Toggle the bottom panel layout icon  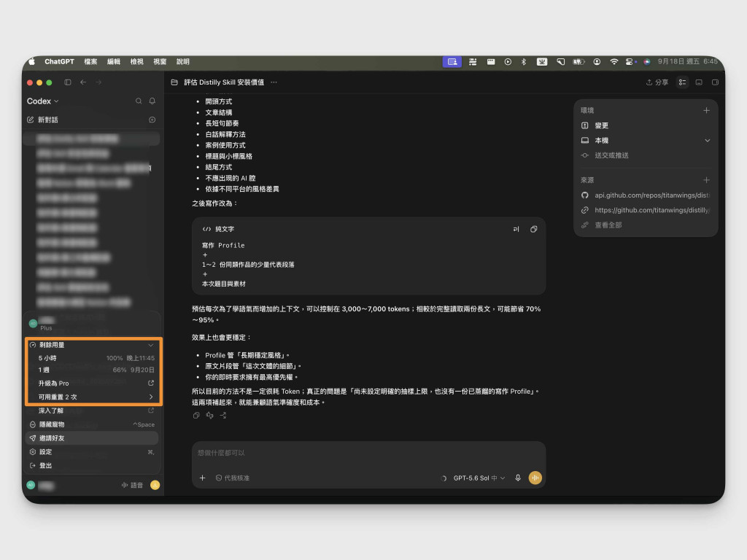tap(699, 82)
